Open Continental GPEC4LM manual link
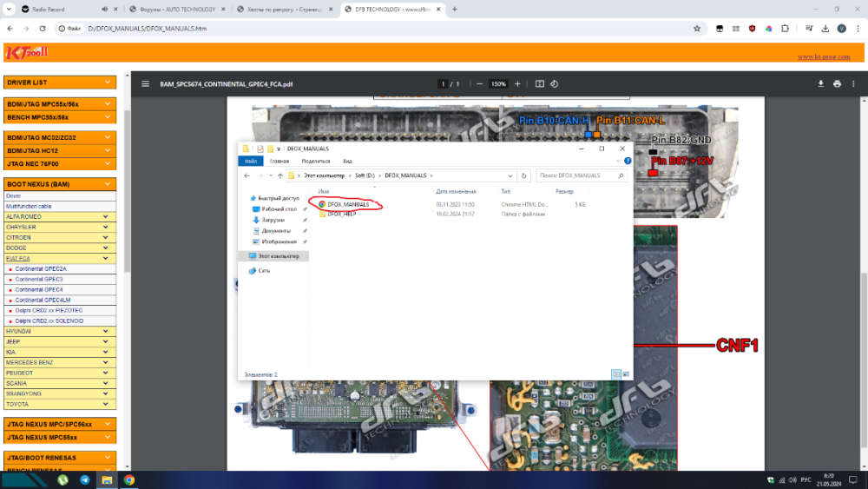Image resolution: width=868 pixels, height=489 pixels. pyautogui.click(x=43, y=301)
